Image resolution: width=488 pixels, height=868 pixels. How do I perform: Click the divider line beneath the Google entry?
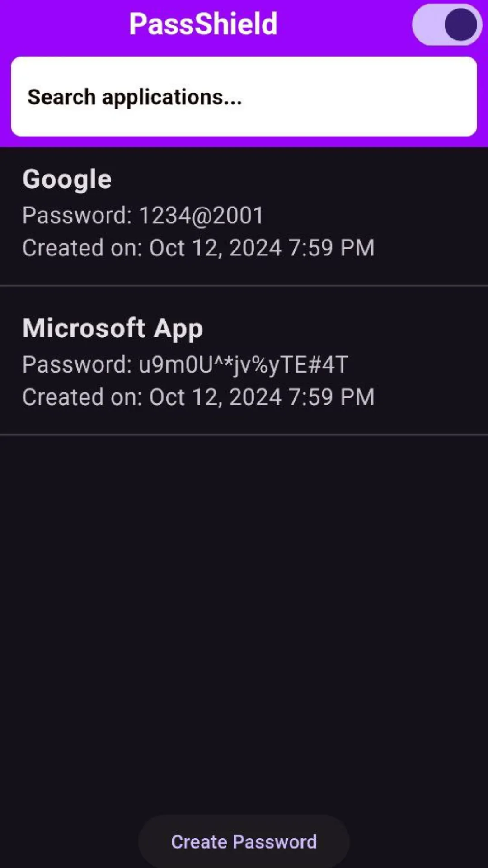pos(244,286)
